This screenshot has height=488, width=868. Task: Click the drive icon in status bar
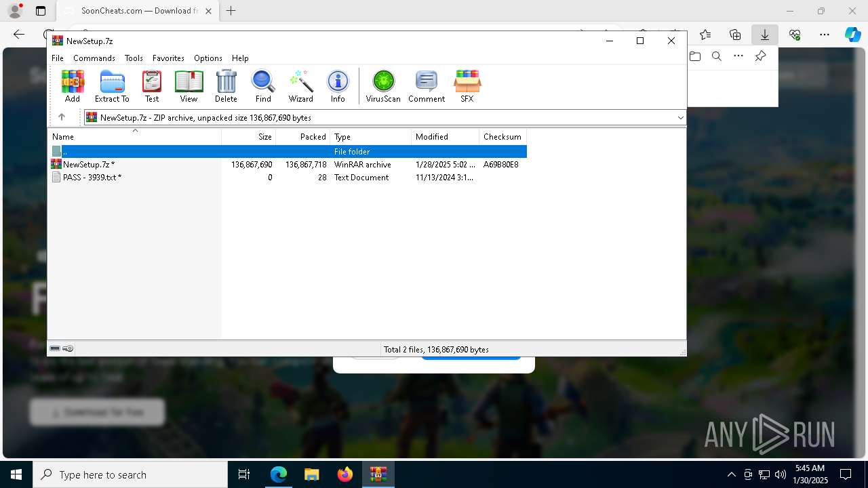(55, 349)
